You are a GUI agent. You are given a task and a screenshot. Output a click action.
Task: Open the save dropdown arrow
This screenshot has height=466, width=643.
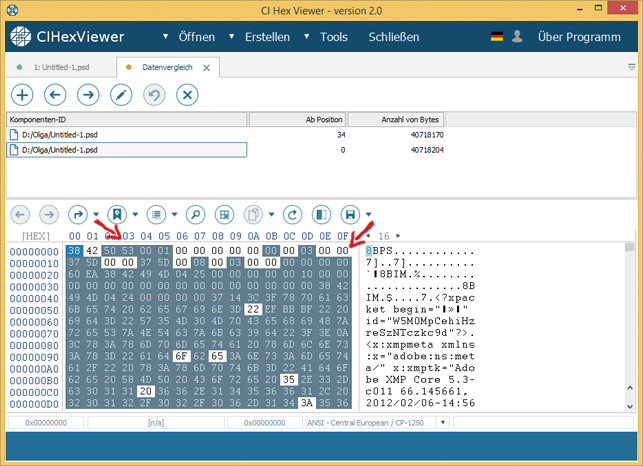368,214
